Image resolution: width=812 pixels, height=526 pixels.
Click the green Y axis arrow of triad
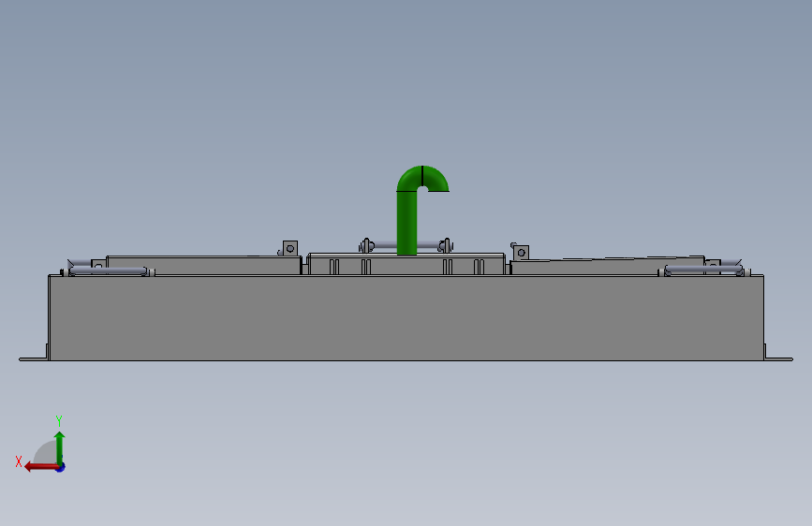60,447
